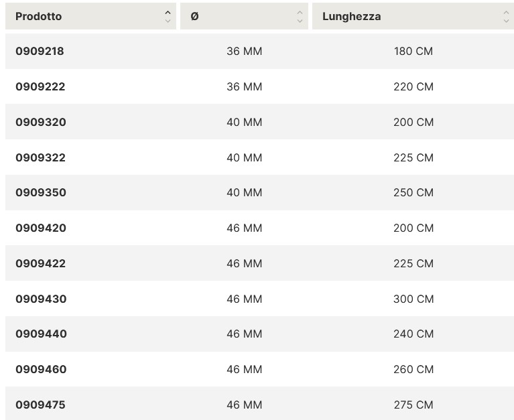Click the 275 CM length cell
Viewport: 514px width, 420px height.
pyautogui.click(x=413, y=405)
